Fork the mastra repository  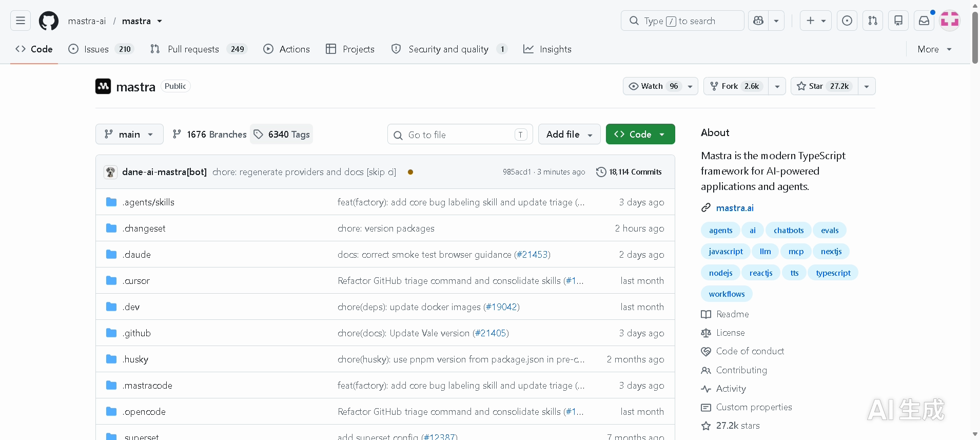coord(736,86)
